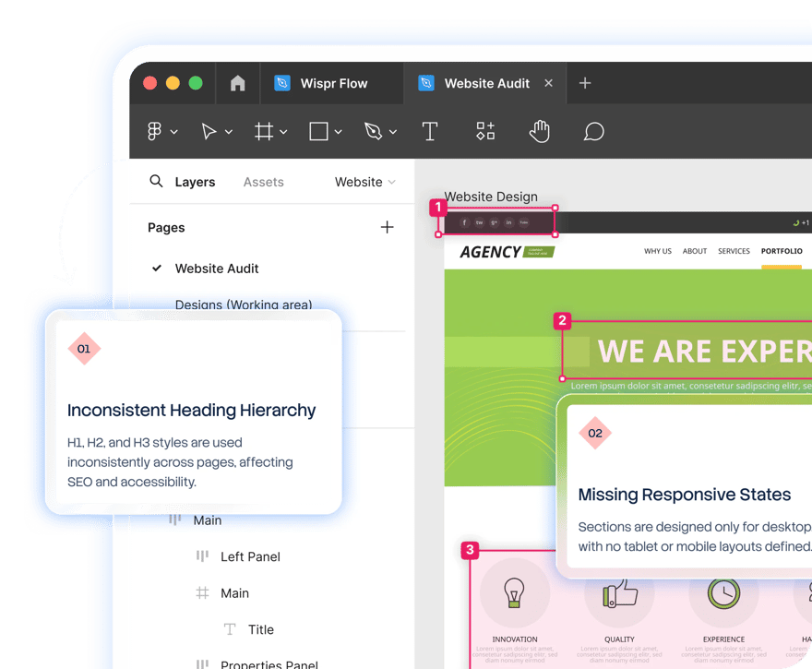
Task: Switch to the Layers panel tab
Action: pos(196,183)
